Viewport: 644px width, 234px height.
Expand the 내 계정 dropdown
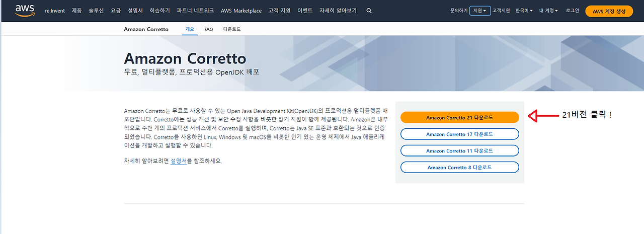point(549,11)
